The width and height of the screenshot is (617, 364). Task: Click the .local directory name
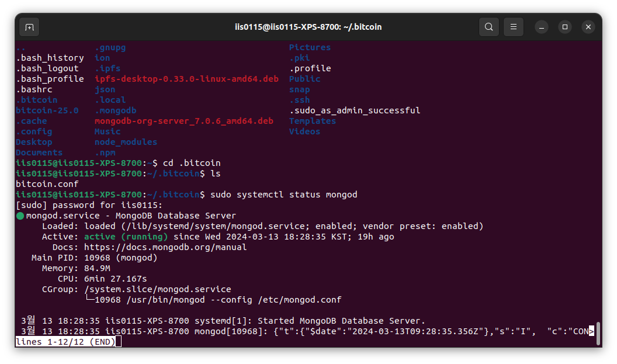(x=110, y=100)
